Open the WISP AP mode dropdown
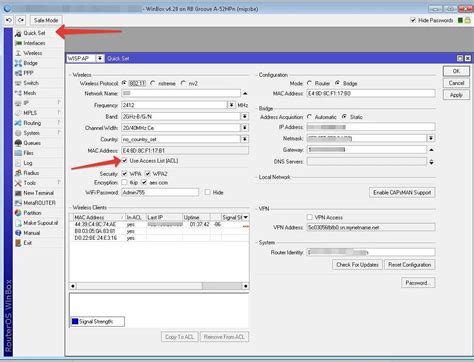Image resolution: width=474 pixels, height=362 pixels. (x=100, y=58)
